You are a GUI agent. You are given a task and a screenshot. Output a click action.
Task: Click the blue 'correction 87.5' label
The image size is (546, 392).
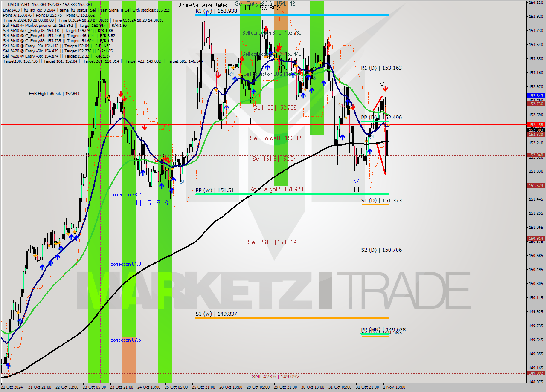pyautogui.click(x=125, y=340)
